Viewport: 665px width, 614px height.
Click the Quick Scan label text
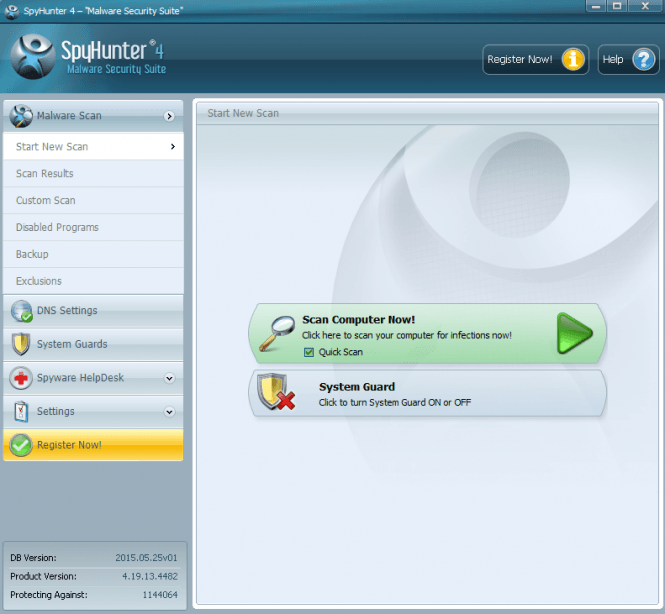click(341, 352)
